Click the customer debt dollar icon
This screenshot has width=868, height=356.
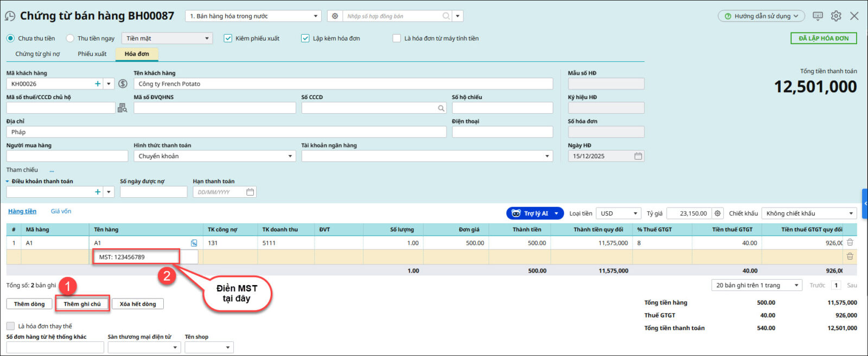point(123,84)
